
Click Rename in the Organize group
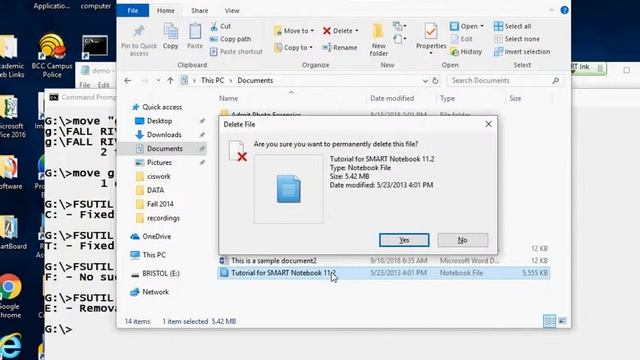[x=340, y=47]
